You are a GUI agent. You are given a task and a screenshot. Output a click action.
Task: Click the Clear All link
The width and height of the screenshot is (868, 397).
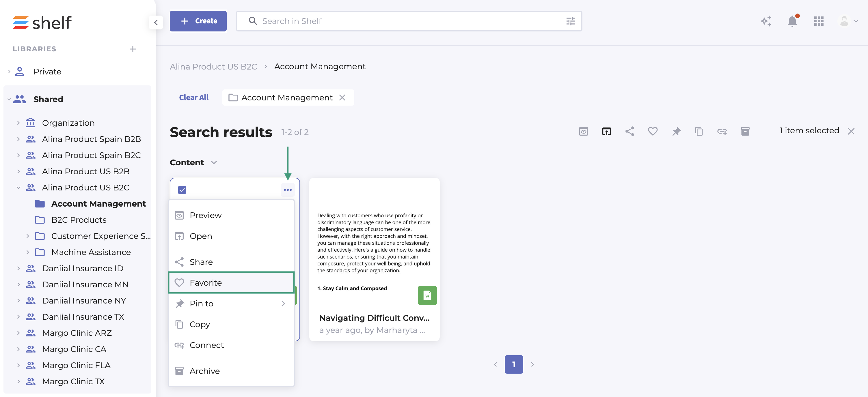pyautogui.click(x=193, y=98)
